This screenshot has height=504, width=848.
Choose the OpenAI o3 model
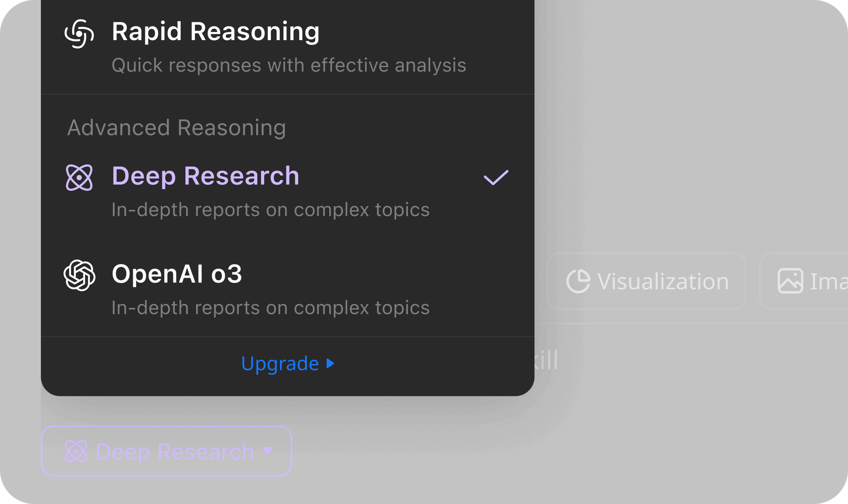[177, 274]
